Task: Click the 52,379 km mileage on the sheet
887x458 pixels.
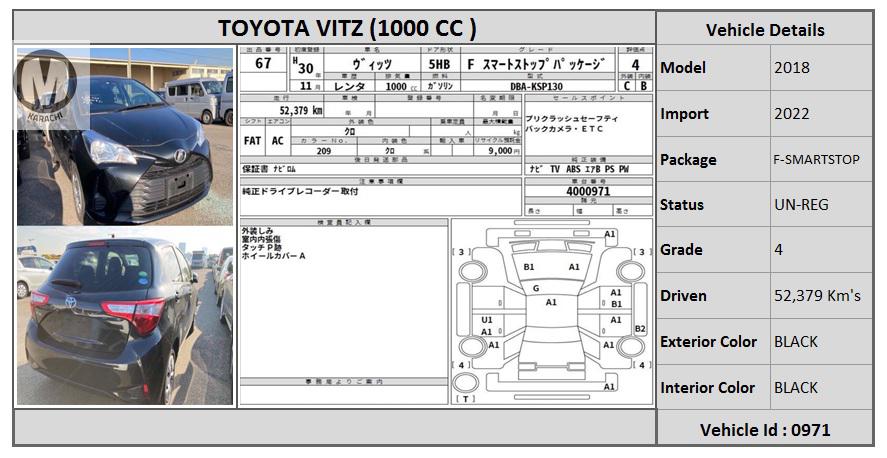Action: coord(301,110)
